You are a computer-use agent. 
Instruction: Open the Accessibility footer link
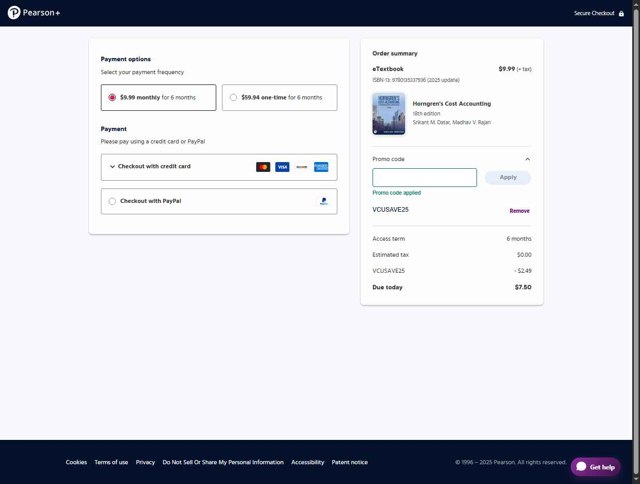coord(308,462)
